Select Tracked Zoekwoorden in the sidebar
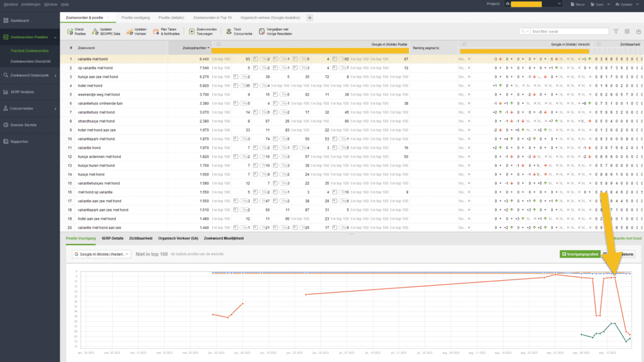 30,50
